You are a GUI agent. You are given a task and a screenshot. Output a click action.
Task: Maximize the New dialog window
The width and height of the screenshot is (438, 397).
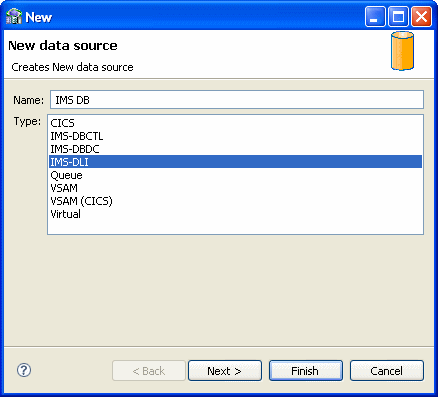pyautogui.click(x=398, y=17)
